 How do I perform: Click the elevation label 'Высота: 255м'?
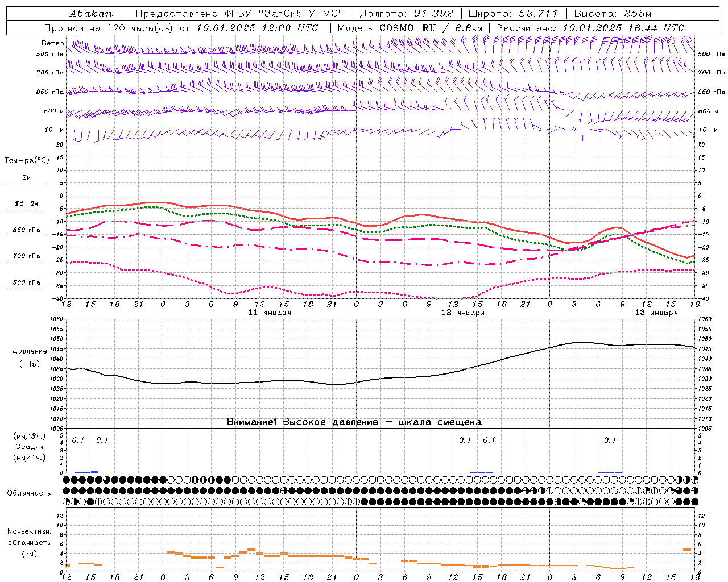[613, 14]
